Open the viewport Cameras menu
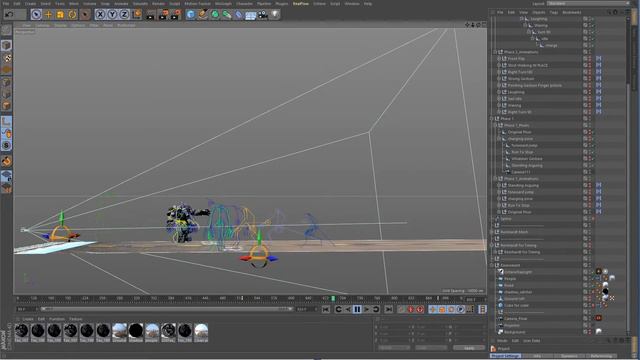This screenshot has width=640, height=360. point(42,25)
